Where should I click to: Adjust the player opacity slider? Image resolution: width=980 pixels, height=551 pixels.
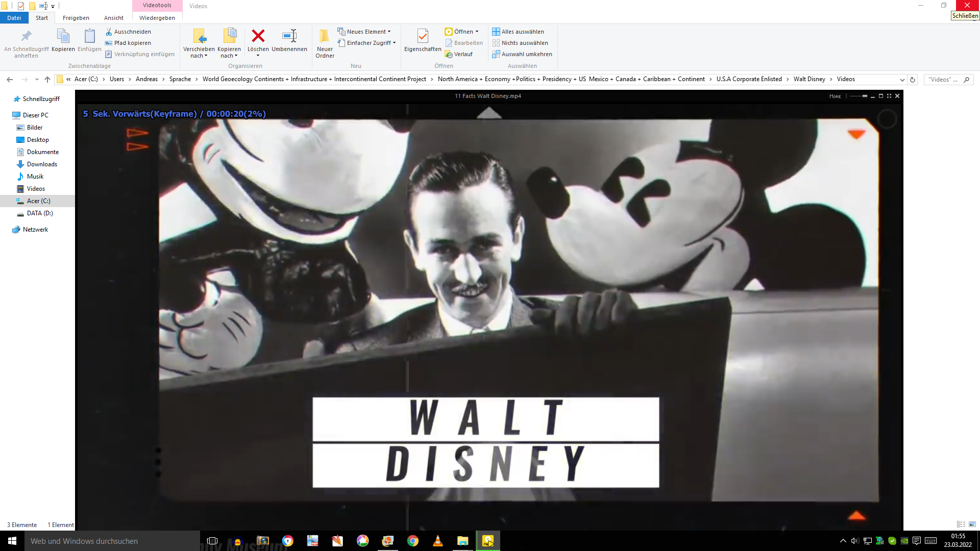tap(859, 96)
